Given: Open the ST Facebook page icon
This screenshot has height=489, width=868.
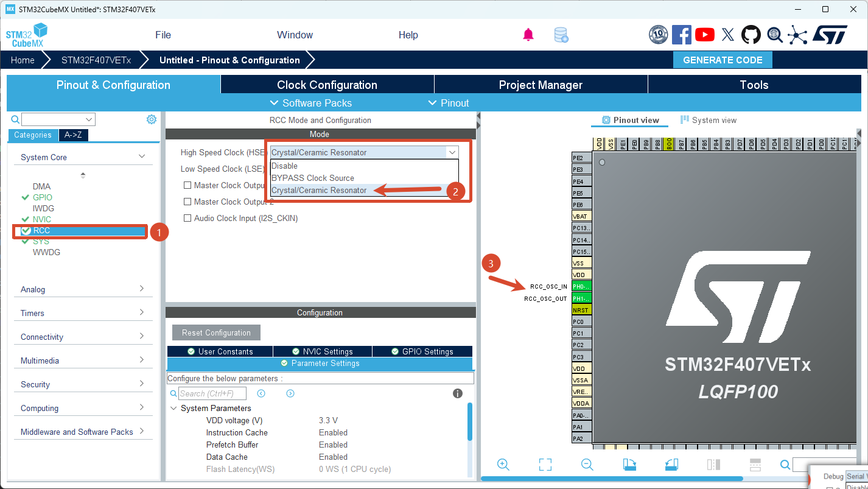Looking at the screenshot, I should click(x=682, y=35).
